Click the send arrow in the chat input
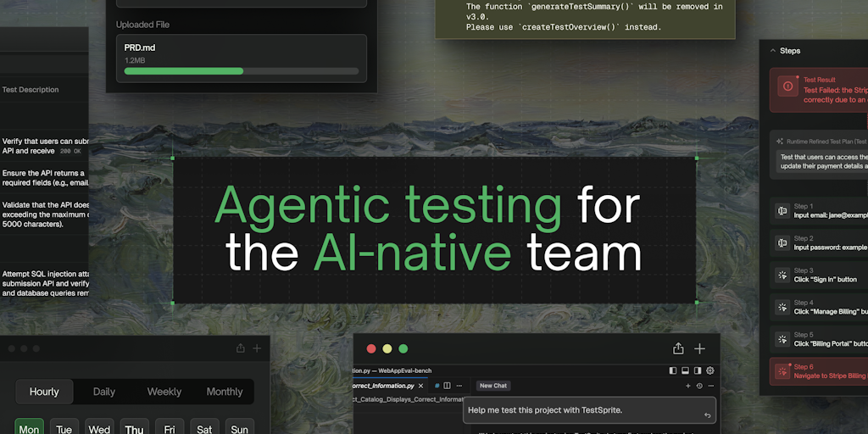 click(707, 415)
